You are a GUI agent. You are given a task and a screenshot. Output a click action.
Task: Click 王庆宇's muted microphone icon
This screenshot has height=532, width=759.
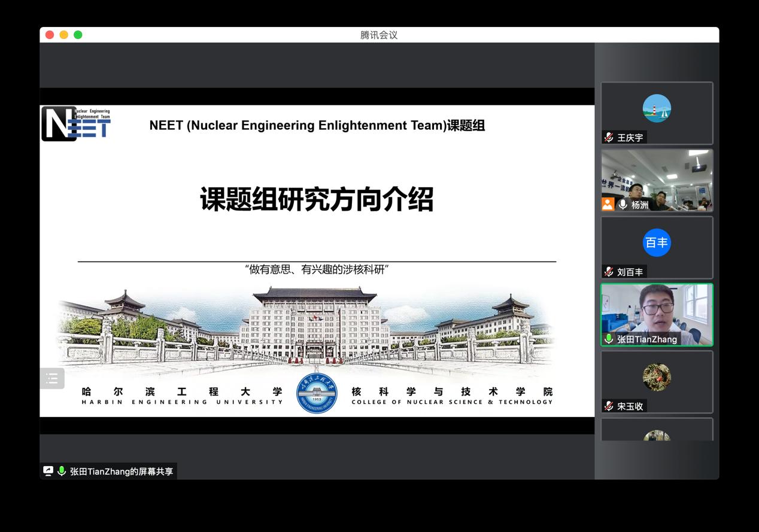(609, 138)
